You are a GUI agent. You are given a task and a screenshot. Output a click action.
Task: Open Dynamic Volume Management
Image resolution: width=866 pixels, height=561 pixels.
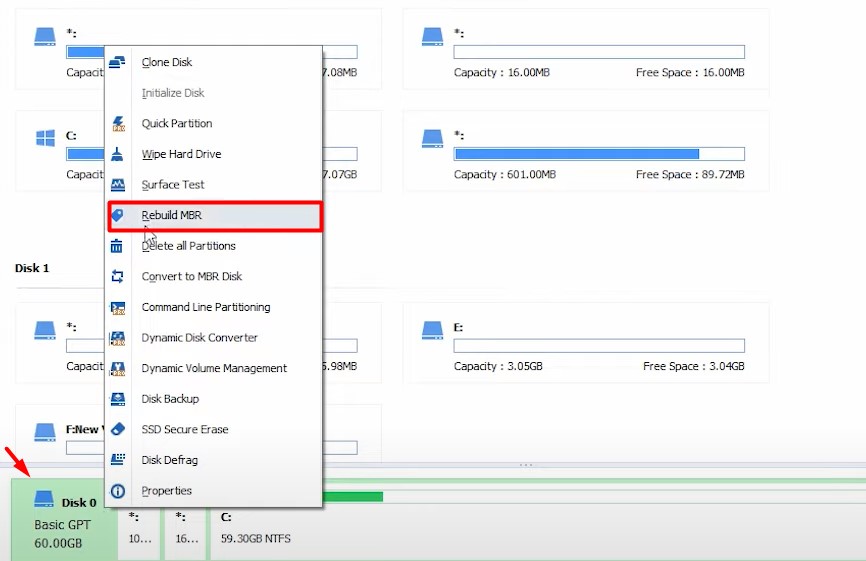215,368
